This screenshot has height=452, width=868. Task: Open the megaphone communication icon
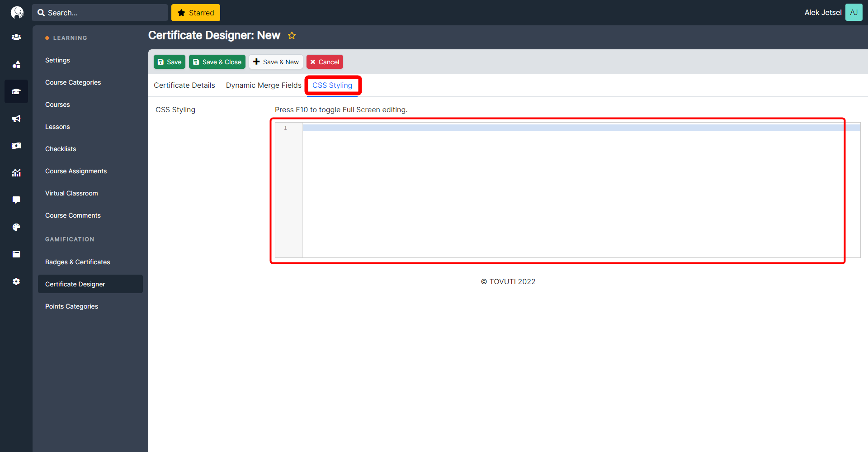[x=16, y=119]
